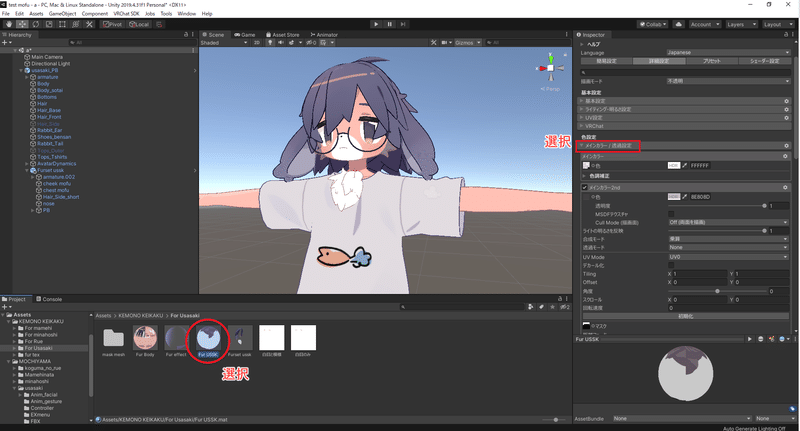
Task: Click the プリセット button
Action: (712, 61)
